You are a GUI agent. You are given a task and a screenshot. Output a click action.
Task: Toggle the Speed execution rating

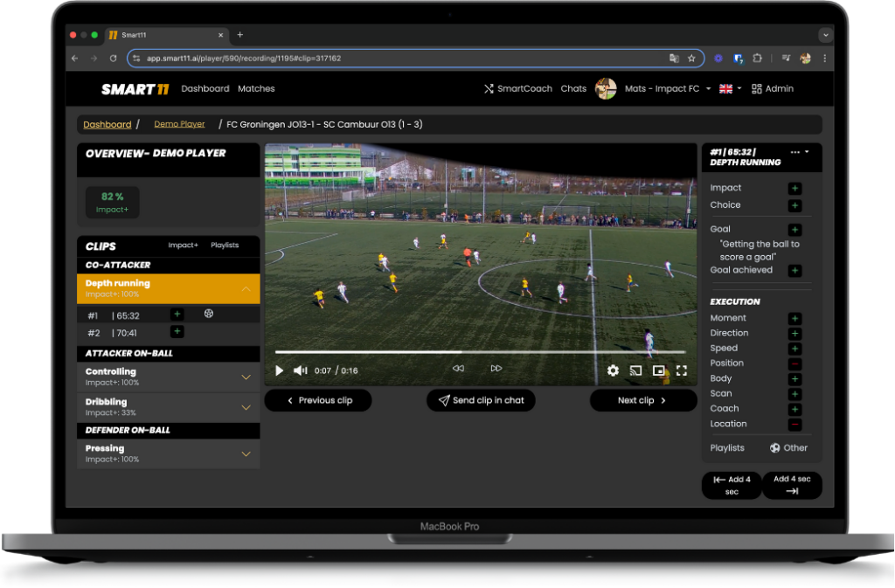[x=794, y=349]
